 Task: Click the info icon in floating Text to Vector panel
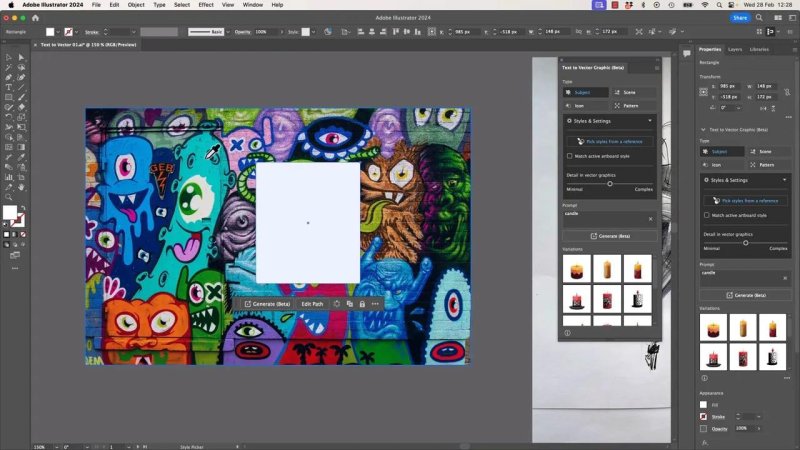tap(567, 333)
